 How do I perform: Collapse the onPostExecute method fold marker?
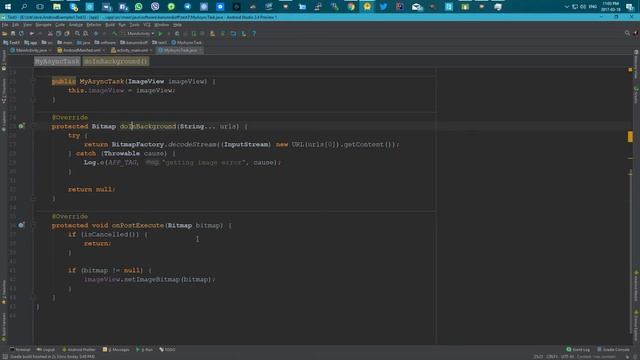pos(34,225)
